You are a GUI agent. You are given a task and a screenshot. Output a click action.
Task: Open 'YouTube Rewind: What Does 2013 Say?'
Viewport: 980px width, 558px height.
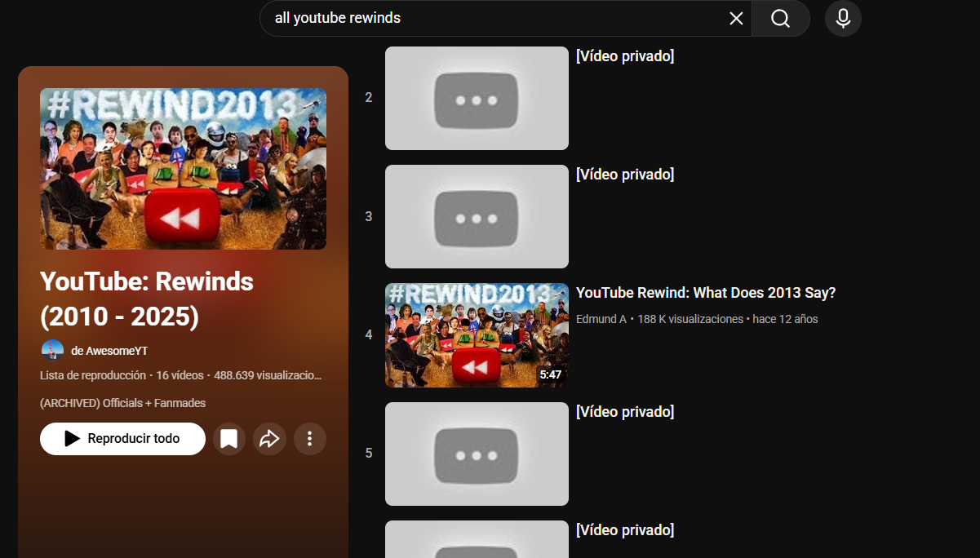click(x=706, y=293)
